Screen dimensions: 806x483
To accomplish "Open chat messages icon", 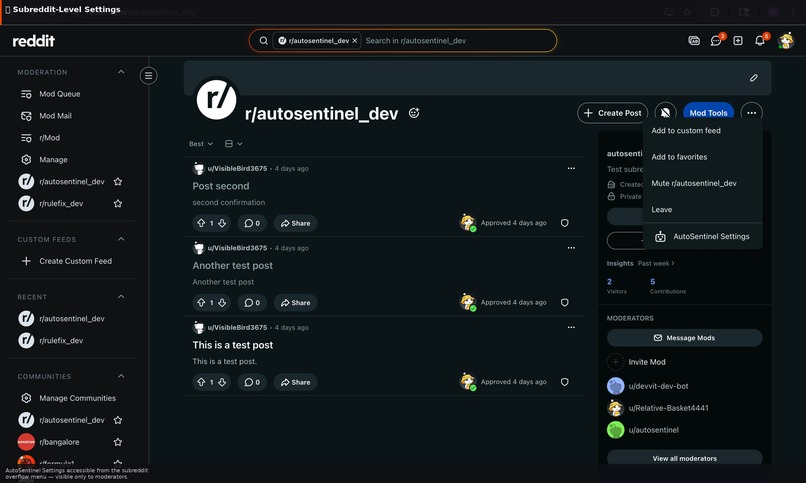I will 716,41.
